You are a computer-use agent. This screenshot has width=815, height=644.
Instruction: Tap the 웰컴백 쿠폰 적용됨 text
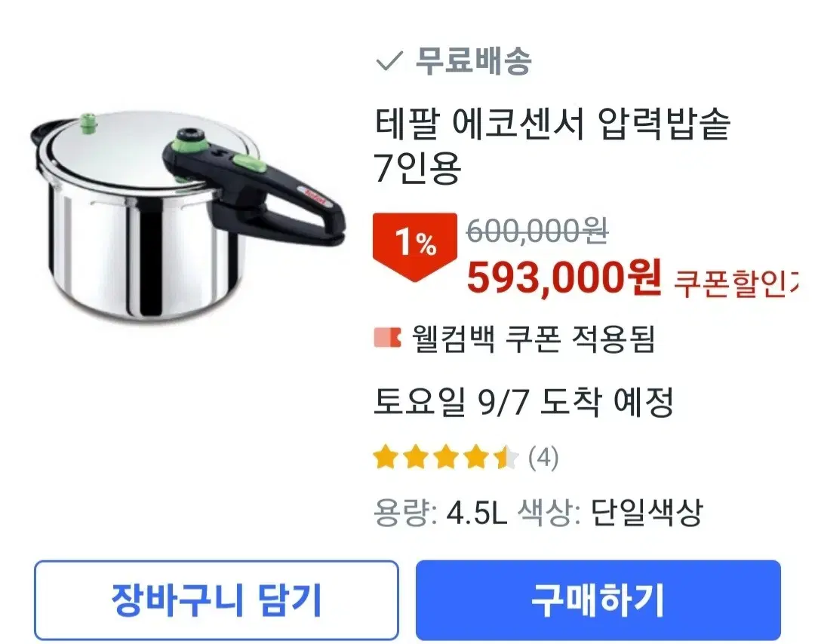(534, 338)
